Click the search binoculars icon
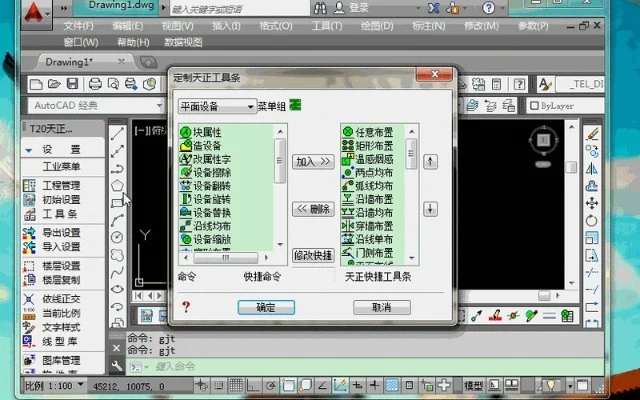The width and height of the screenshot is (640, 400). [320, 8]
